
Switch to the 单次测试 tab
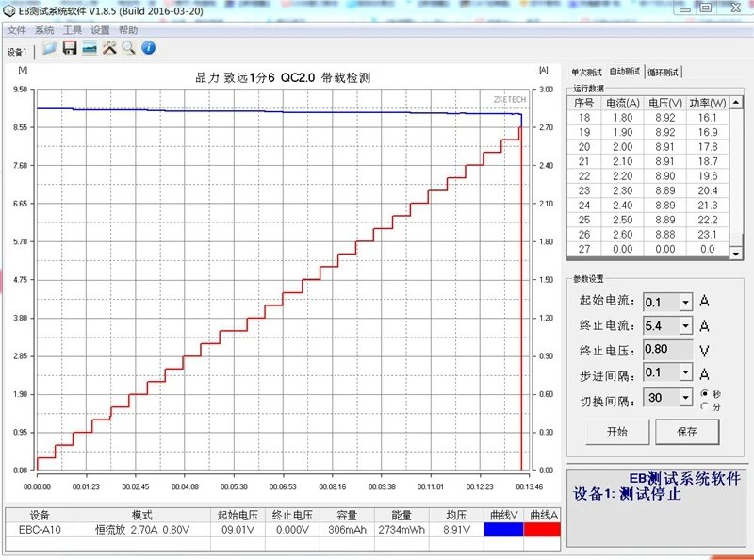point(586,73)
